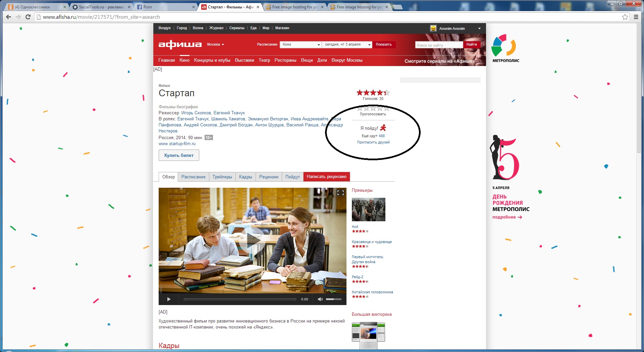Click the film's red rating stars
This screenshot has width=644, height=352.
(373, 93)
